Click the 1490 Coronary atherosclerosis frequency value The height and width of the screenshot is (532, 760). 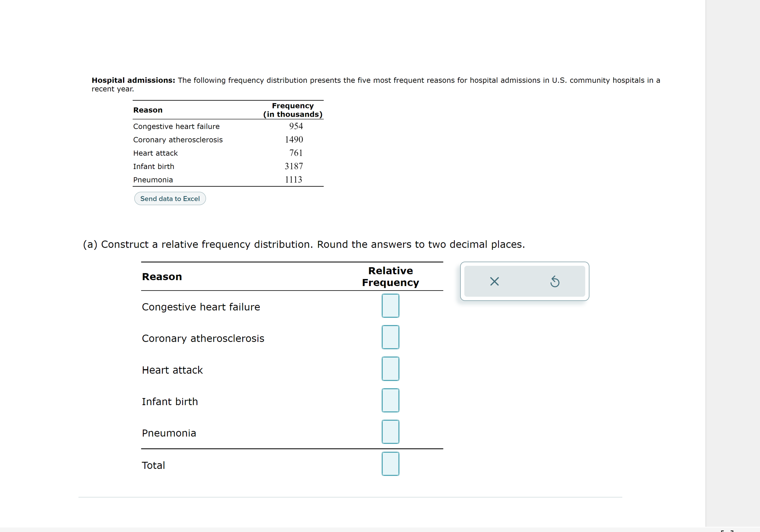[294, 139]
